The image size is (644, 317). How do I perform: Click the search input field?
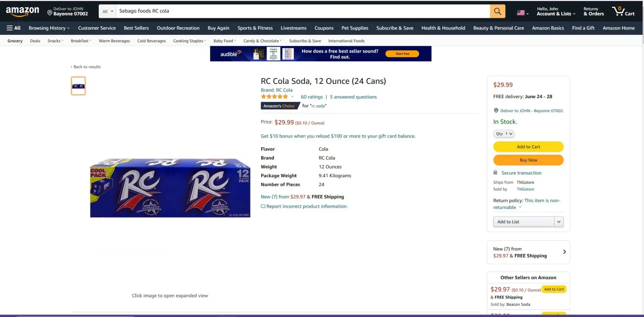pyautogui.click(x=303, y=11)
